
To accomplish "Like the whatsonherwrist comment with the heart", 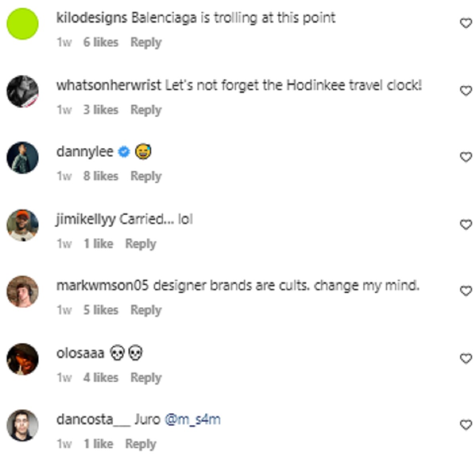I will tap(466, 90).
